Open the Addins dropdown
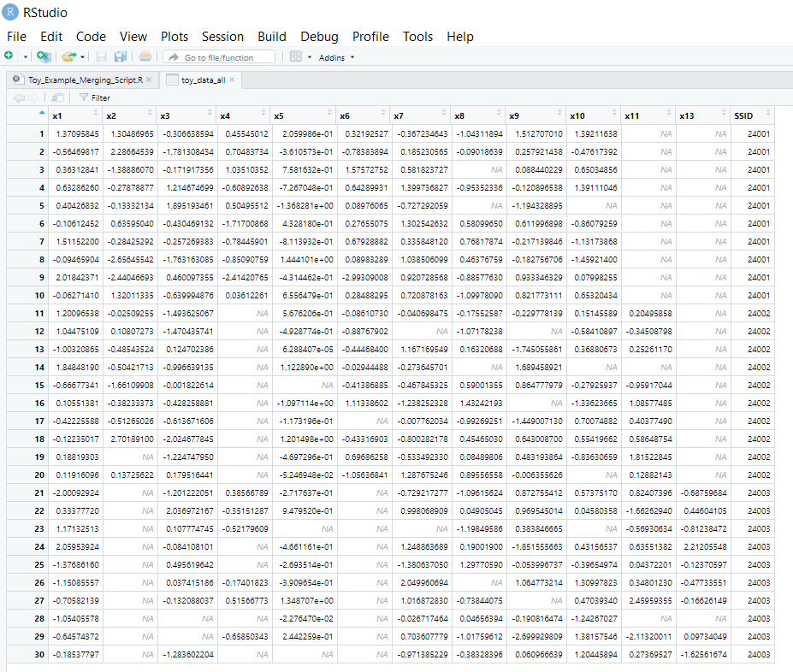 tap(334, 57)
